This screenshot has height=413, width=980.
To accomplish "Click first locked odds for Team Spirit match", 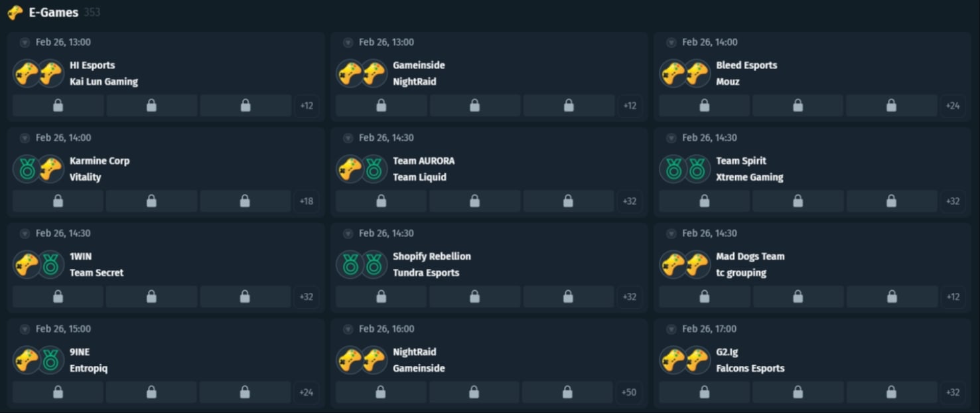I will (705, 201).
